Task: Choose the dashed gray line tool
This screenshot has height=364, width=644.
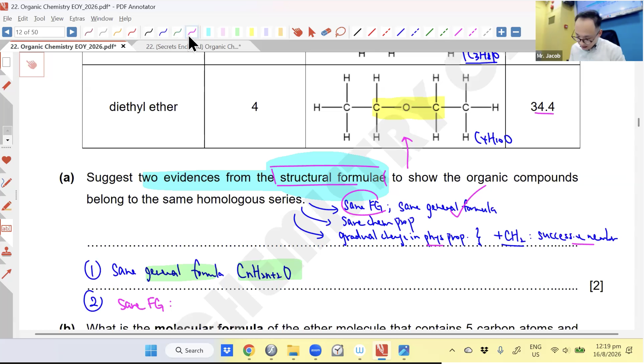Action: tap(487, 32)
